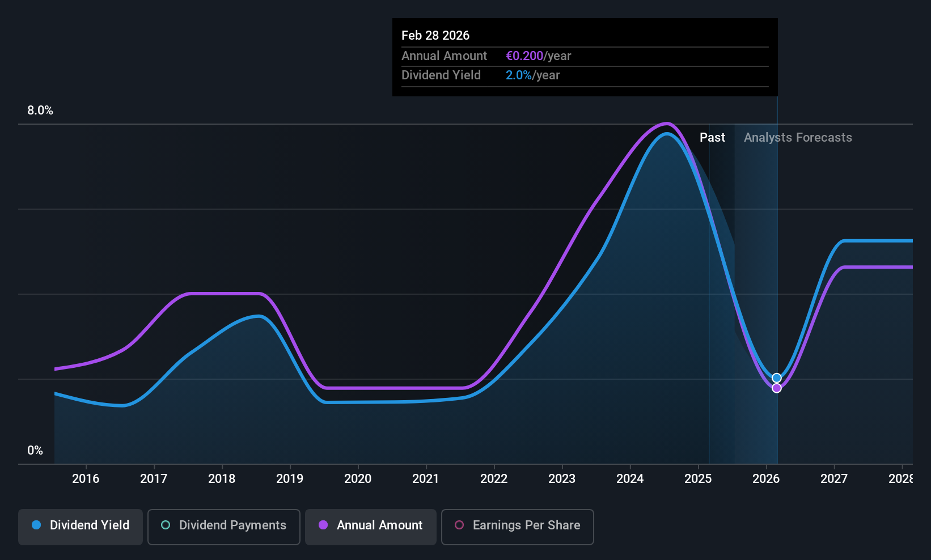Click the 2018 x-axis label
The image size is (931, 560).
coord(222,479)
